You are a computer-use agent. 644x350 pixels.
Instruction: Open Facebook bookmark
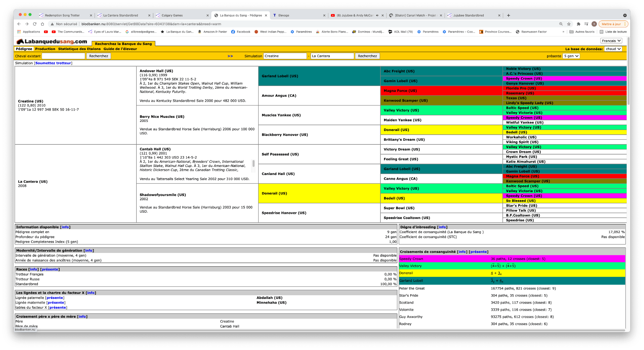point(240,32)
